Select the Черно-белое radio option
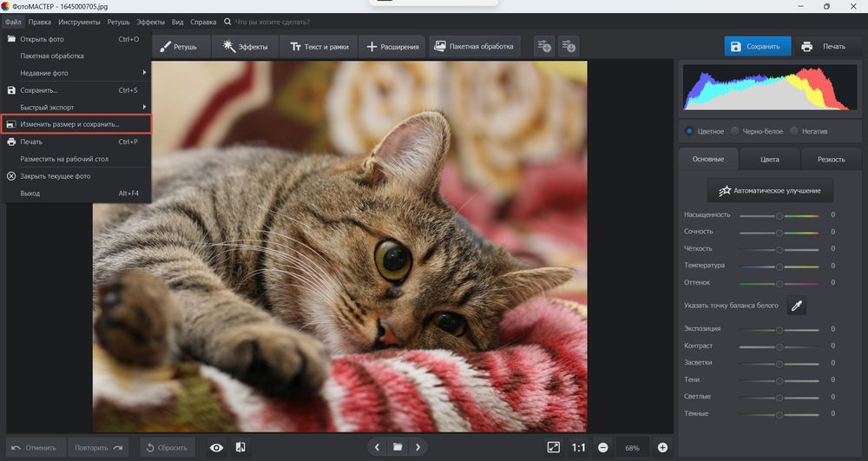The height and width of the screenshot is (461, 868). [734, 131]
